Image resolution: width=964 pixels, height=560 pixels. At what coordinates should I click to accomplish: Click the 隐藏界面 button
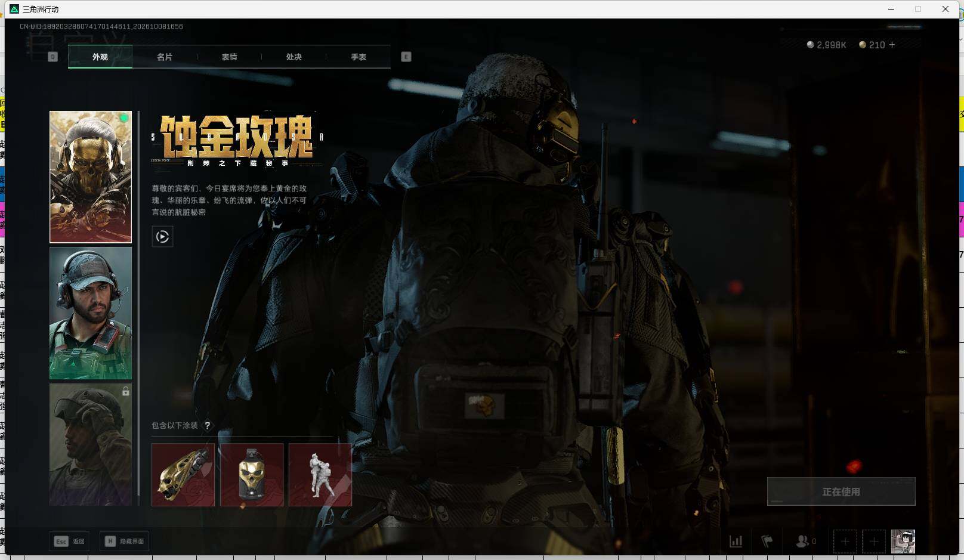point(125,541)
